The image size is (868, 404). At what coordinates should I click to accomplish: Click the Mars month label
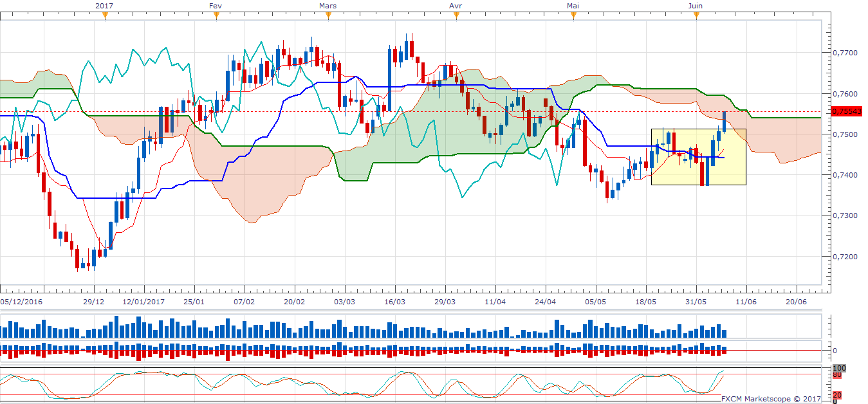pyautogui.click(x=328, y=5)
